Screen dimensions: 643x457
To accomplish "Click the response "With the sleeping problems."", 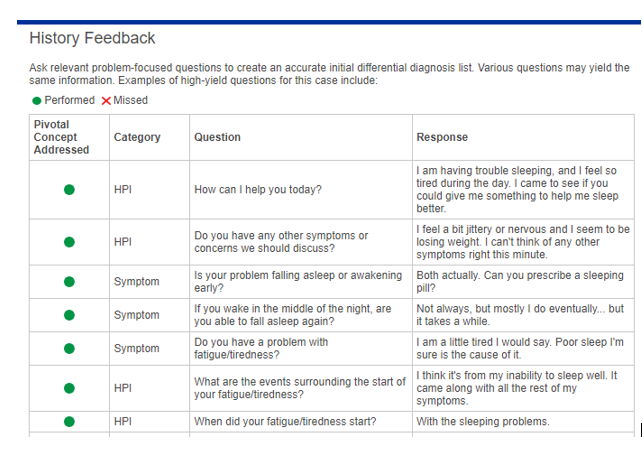I will pos(482,421).
